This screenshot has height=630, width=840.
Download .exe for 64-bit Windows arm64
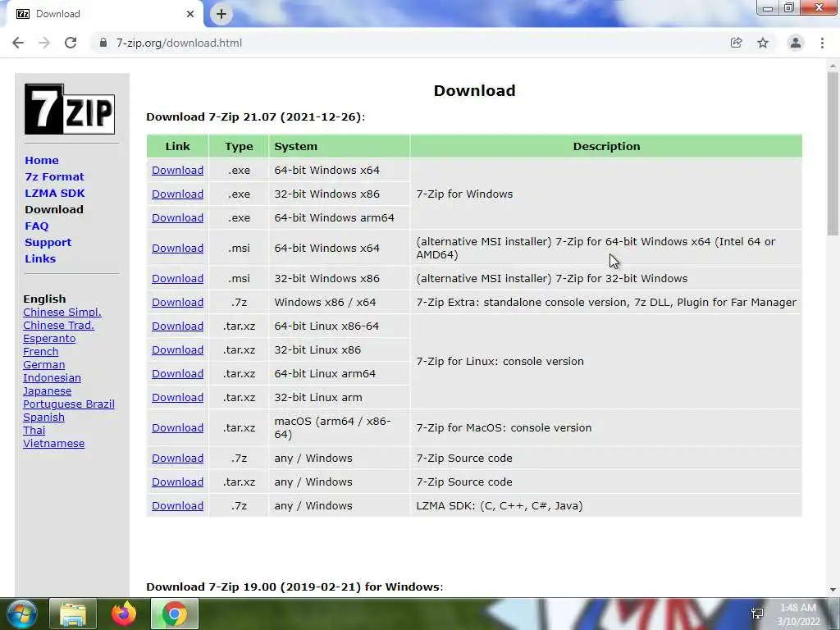177,218
